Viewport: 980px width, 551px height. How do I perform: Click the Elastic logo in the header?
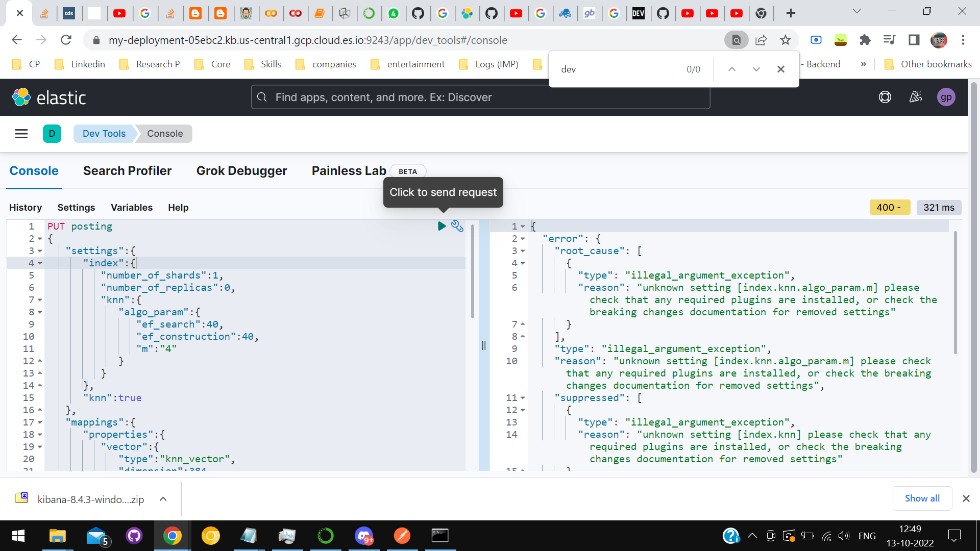[x=49, y=97]
